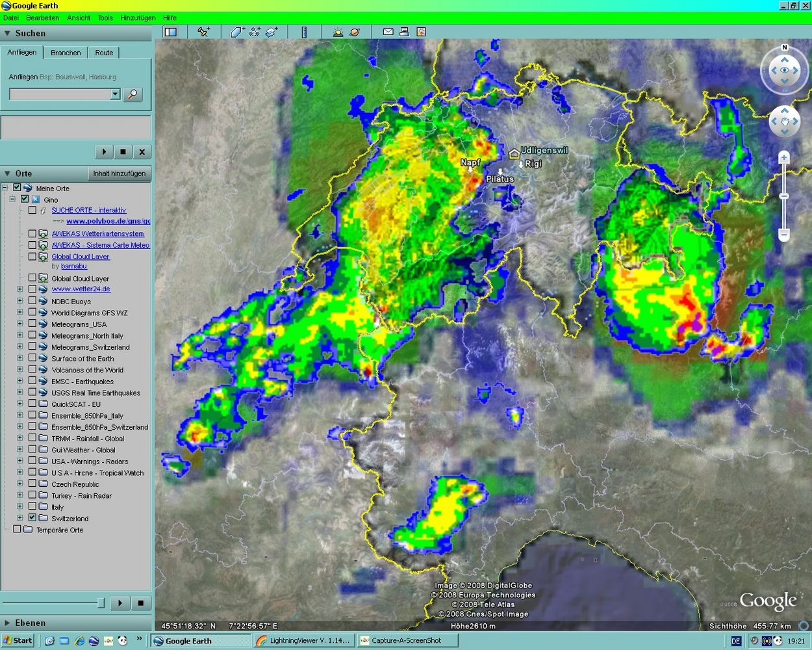This screenshot has width=812, height=650.
Task: Stop the search results tour
Action: tap(123, 152)
